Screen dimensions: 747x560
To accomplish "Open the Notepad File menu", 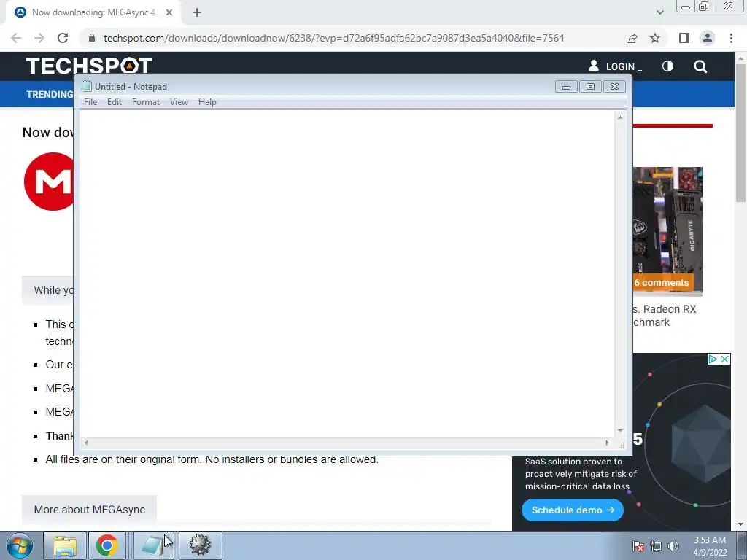I will click(x=90, y=102).
